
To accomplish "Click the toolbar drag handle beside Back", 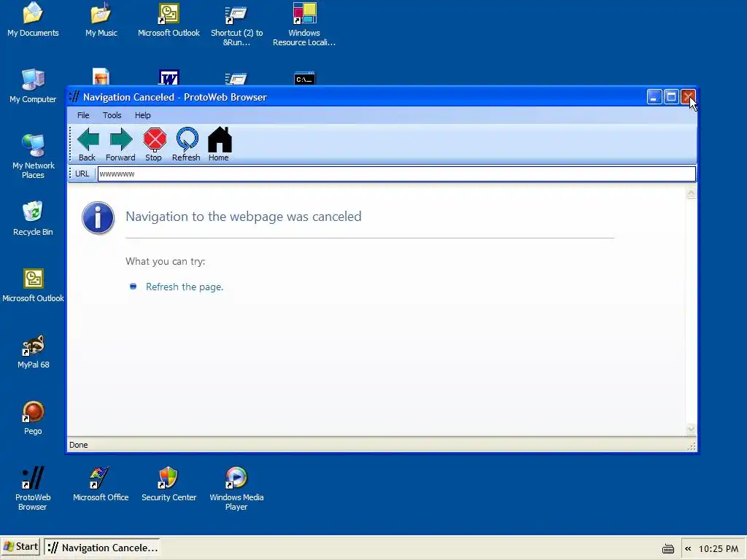I will click(70, 144).
